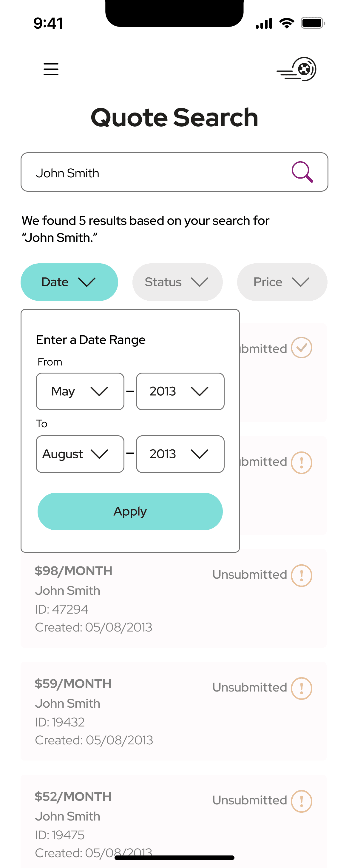Image resolution: width=349 pixels, height=868 pixels.
Task: Tap the warning icon on the $98/month quote
Action: click(x=301, y=575)
